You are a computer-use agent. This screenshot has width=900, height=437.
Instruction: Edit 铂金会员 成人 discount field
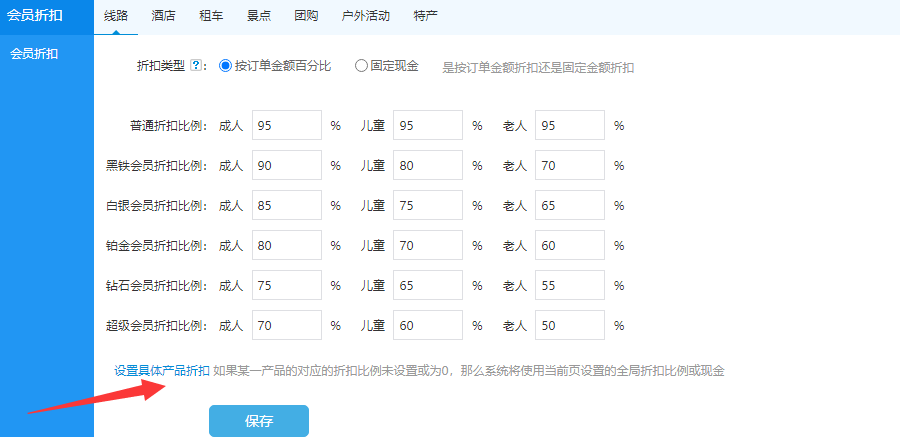[286, 245]
